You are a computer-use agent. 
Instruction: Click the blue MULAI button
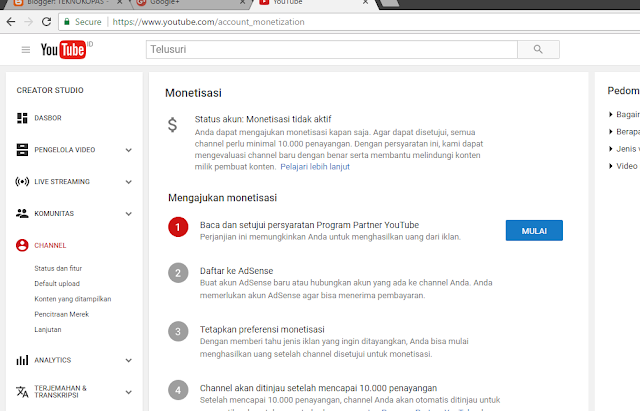tap(534, 231)
